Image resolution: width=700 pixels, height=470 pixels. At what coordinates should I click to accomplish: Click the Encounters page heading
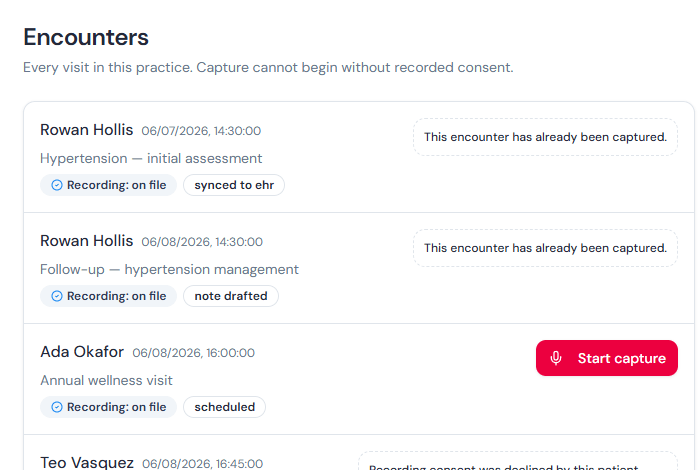(86, 37)
